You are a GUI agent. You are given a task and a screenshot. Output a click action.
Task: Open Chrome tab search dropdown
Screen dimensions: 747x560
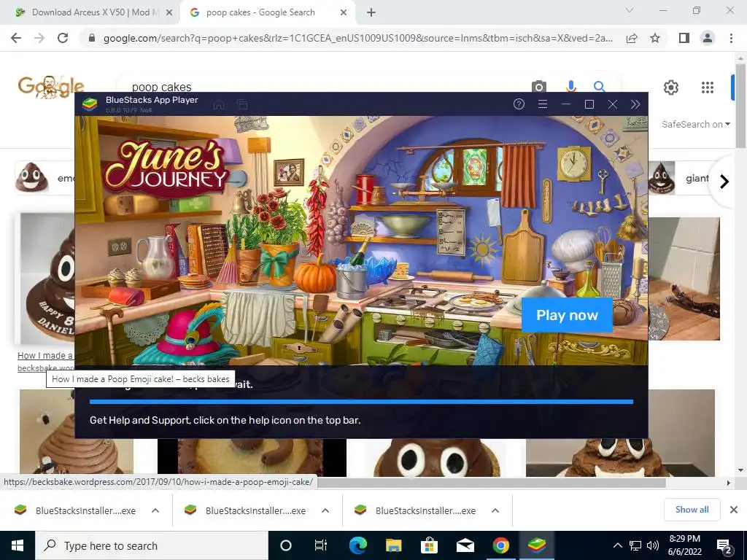pyautogui.click(x=630, y=10)
